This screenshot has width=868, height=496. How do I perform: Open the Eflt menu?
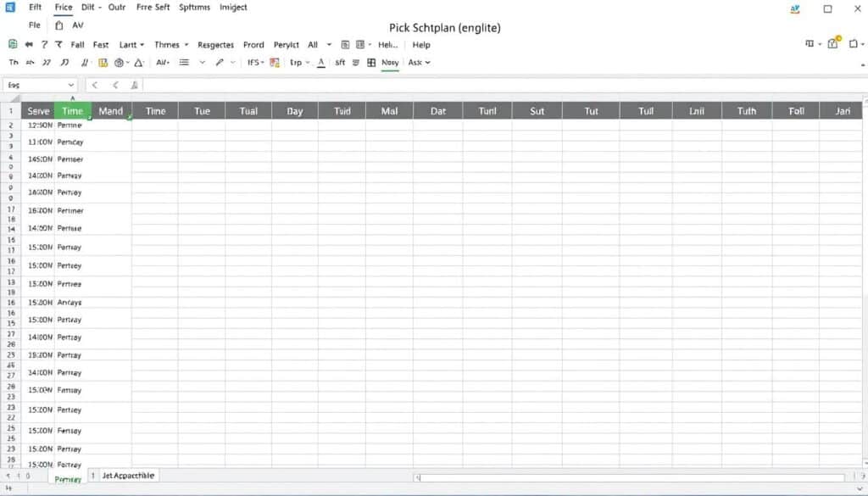pos(35,7)
